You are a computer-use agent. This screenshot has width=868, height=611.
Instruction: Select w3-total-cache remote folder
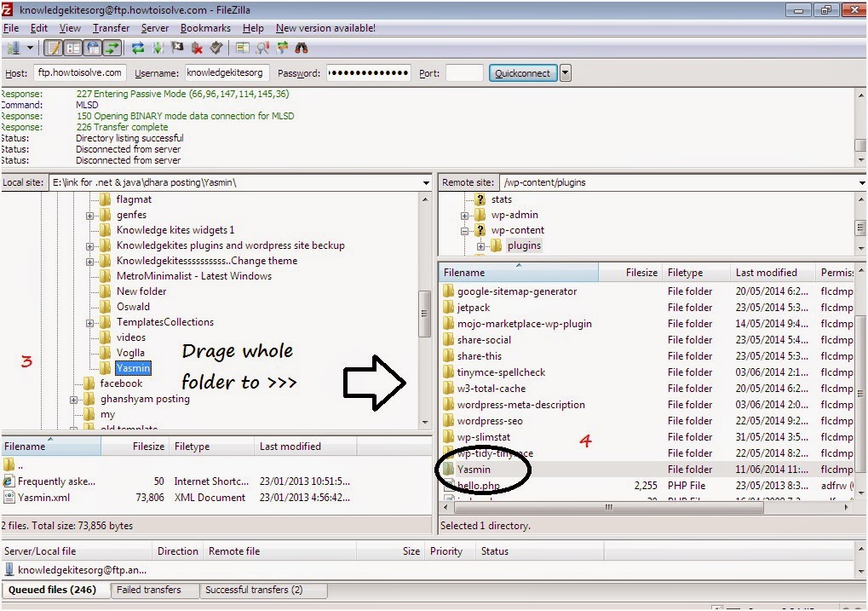point(491,389)
